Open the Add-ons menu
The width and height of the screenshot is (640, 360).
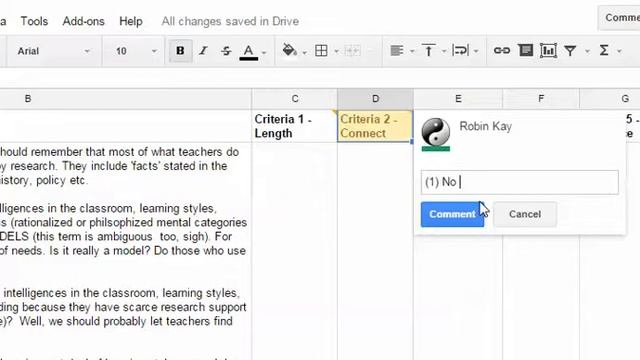83,21
